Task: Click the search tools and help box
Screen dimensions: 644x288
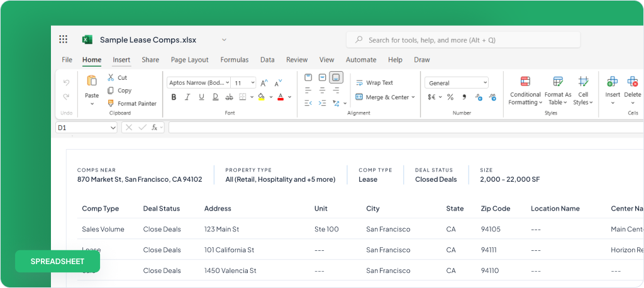Action: 464,40
